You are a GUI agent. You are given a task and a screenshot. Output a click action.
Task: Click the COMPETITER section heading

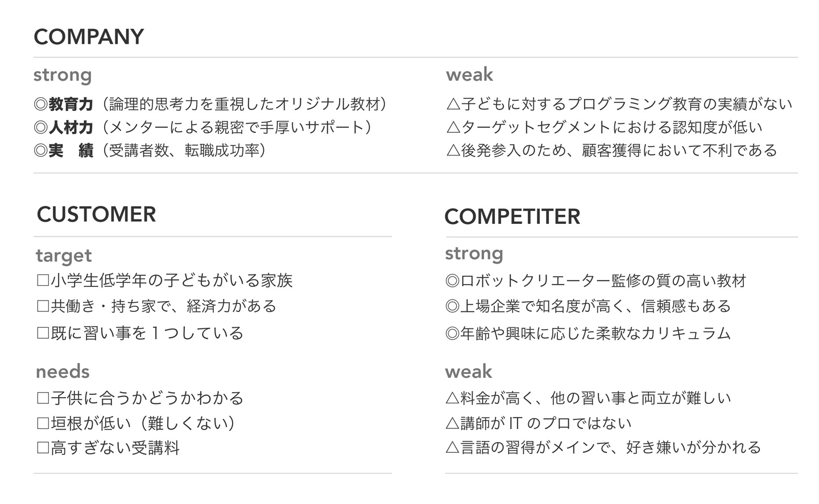pyautogui.click(x=512, y=217)
